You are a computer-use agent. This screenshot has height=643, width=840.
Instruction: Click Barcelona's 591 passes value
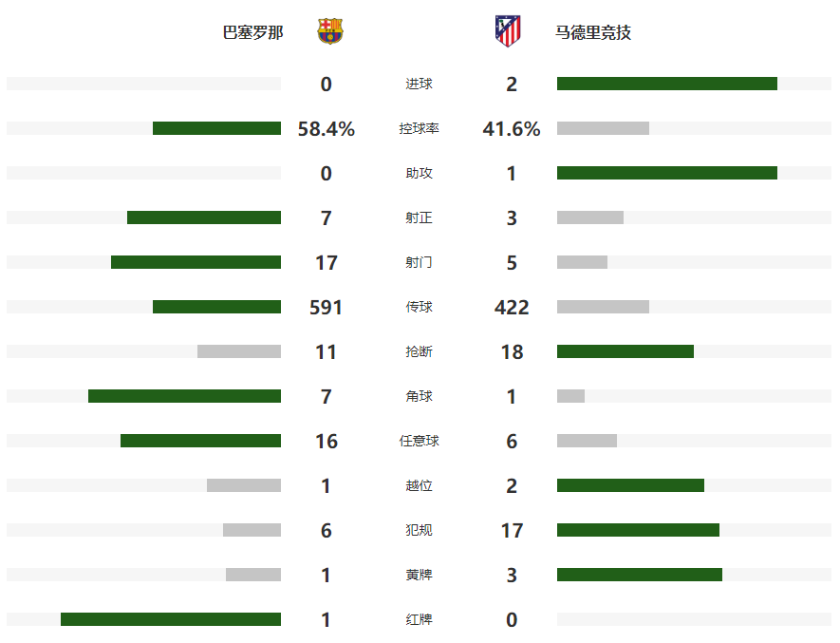point(327,307)
